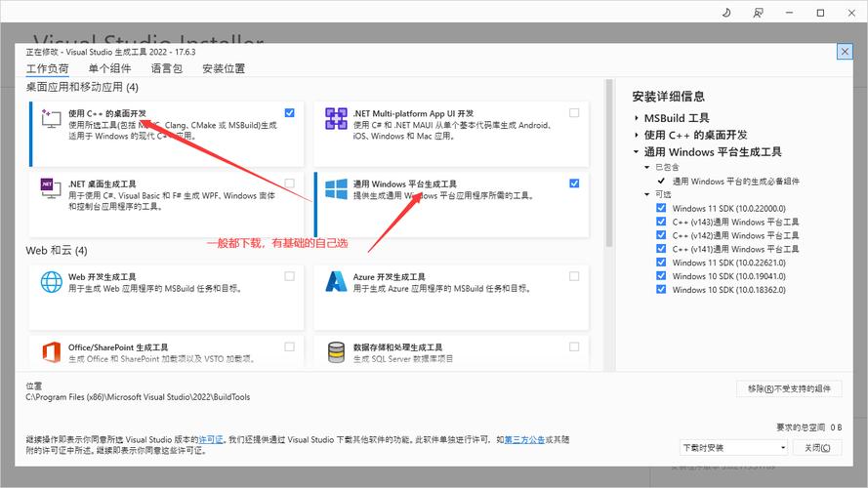Screen dimensions: 868x488
Task: Toggle the dark theme moon icon in title bar
Action: 726,12
